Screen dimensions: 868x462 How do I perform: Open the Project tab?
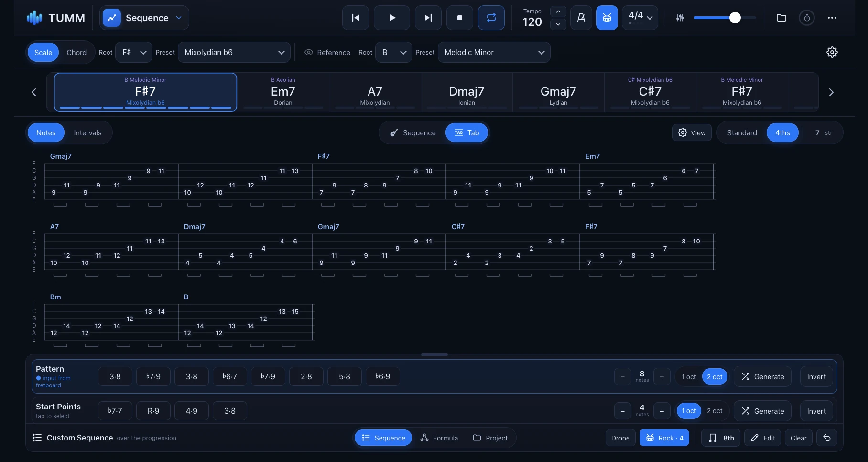pos(490,438)
